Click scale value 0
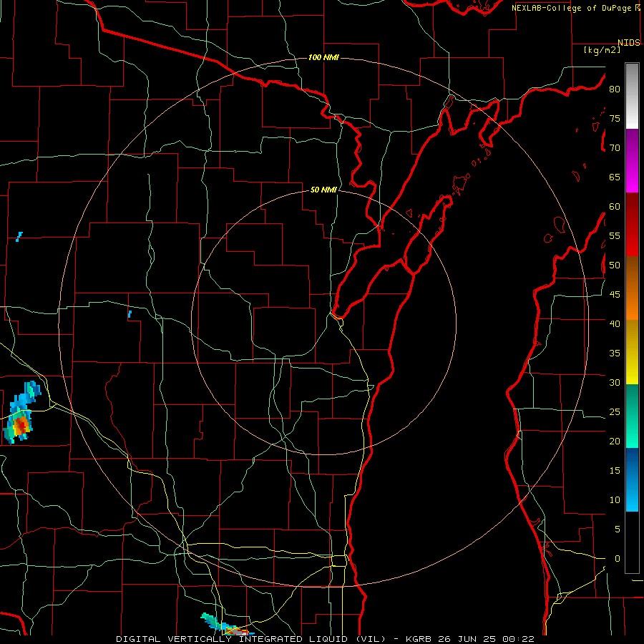Screen dimensions: 644x644 tap(618, 559)
